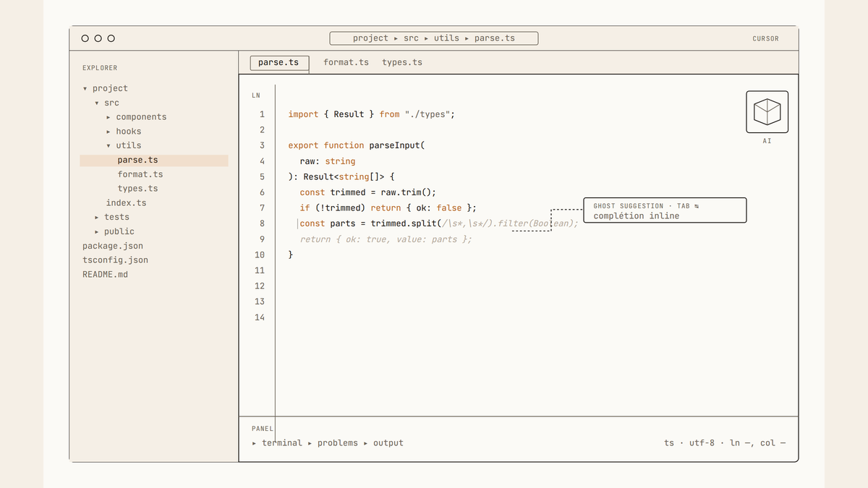Collapse the src folder arrow

tap(97, 103)
